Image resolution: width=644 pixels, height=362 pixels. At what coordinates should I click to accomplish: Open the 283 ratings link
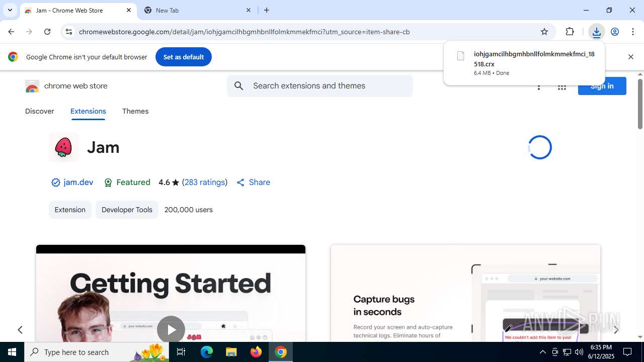[x=205, y=183]
